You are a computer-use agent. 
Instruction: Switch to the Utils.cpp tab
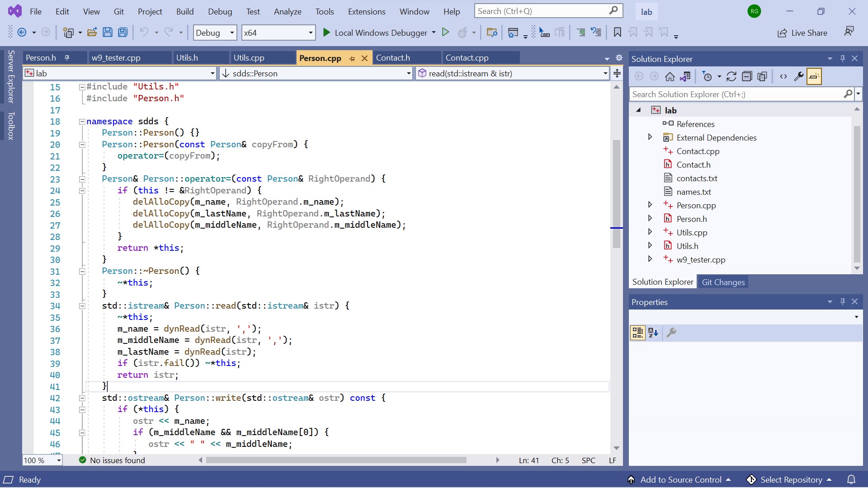coord(249,58)
